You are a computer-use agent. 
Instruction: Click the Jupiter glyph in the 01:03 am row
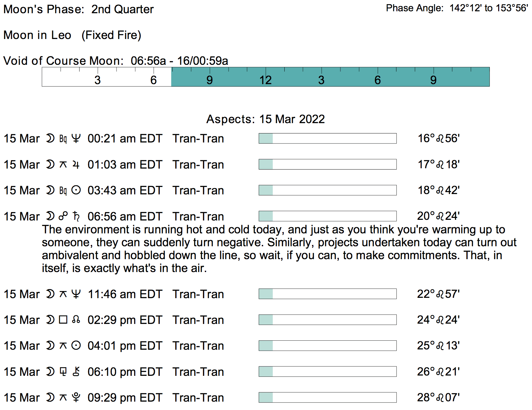pos(76,165)
